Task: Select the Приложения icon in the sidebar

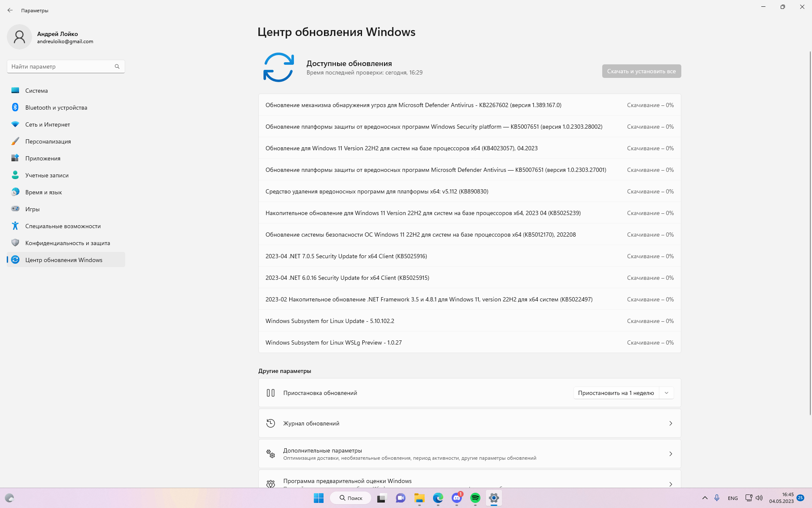Action: pos(15,158)
